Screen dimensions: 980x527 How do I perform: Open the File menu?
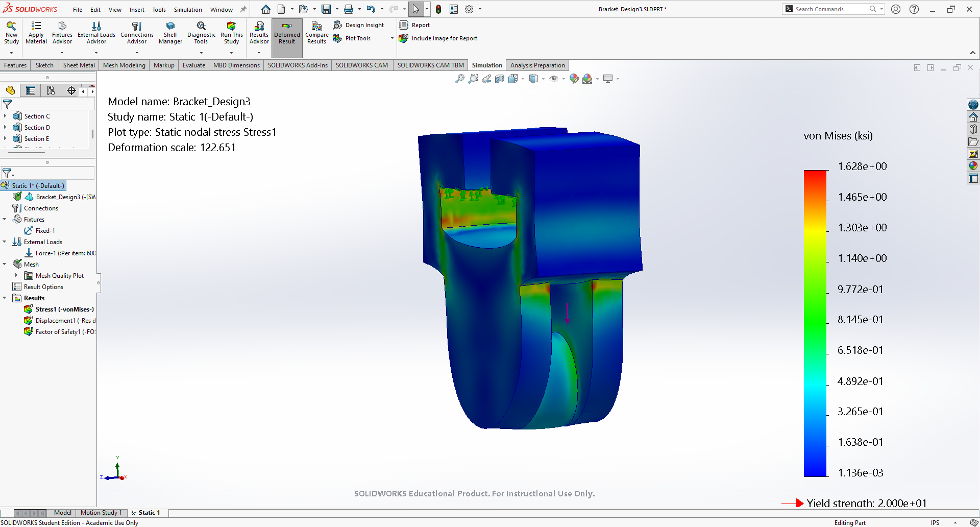click(x=78, y=10)
